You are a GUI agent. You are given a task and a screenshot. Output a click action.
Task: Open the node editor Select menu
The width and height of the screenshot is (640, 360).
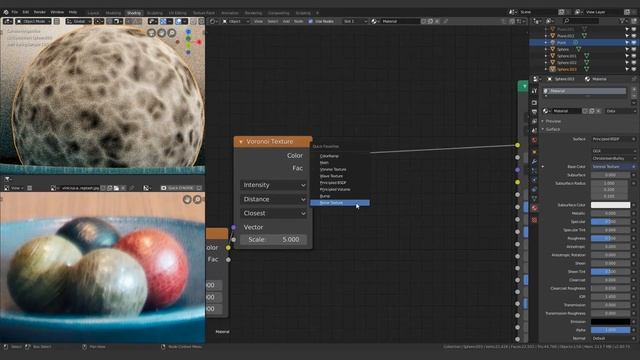click(x=273, y=21)
